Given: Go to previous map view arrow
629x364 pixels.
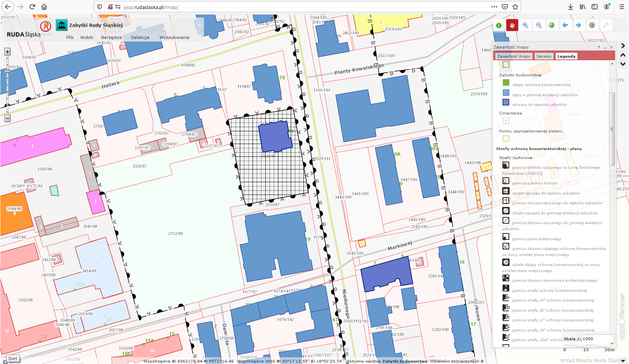Looking at the screenshot, I should [x=565, y=25].
